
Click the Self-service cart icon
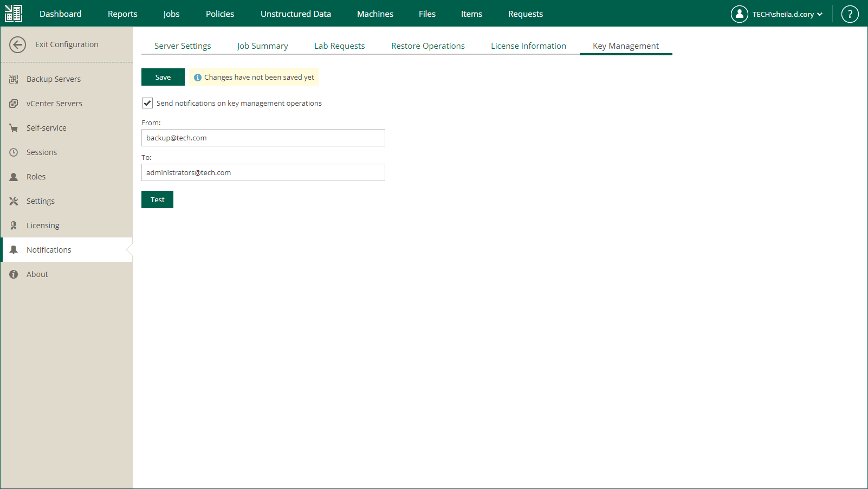coord(14,128)
